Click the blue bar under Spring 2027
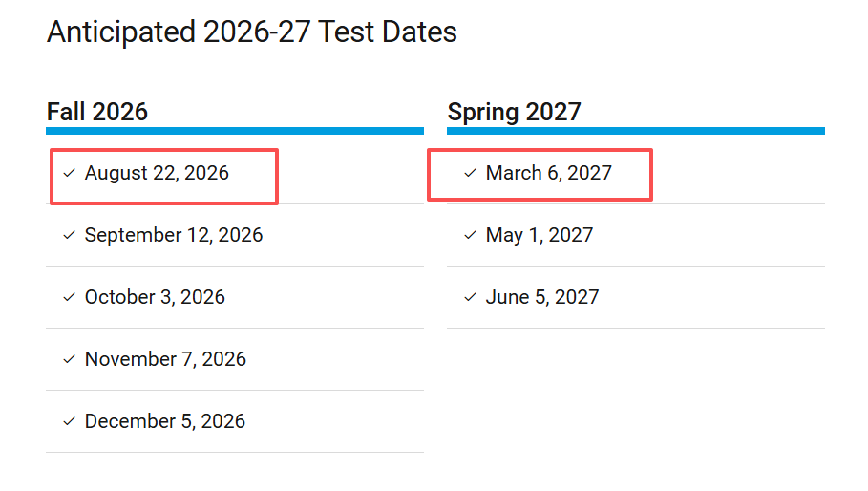Image resolution: width=868 pixels, height=491 pixels. pyautogui.click(x=635, y=131)
